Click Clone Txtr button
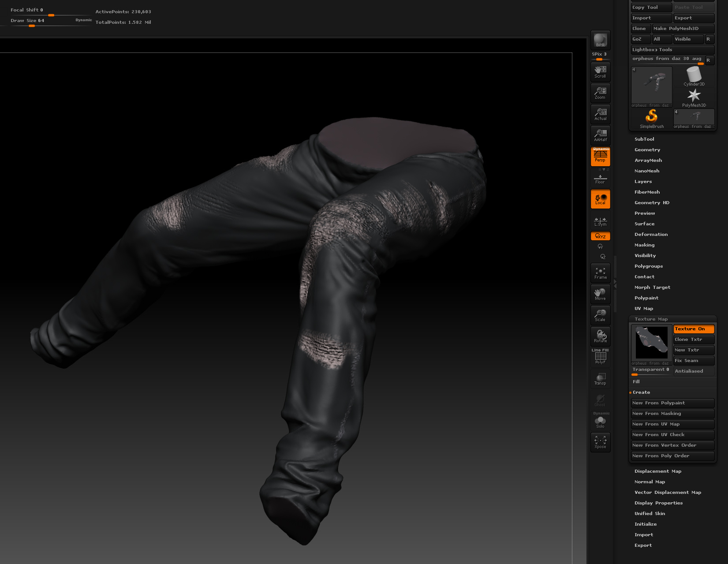Viewport: 728px width, 564px height. (694, 340)
